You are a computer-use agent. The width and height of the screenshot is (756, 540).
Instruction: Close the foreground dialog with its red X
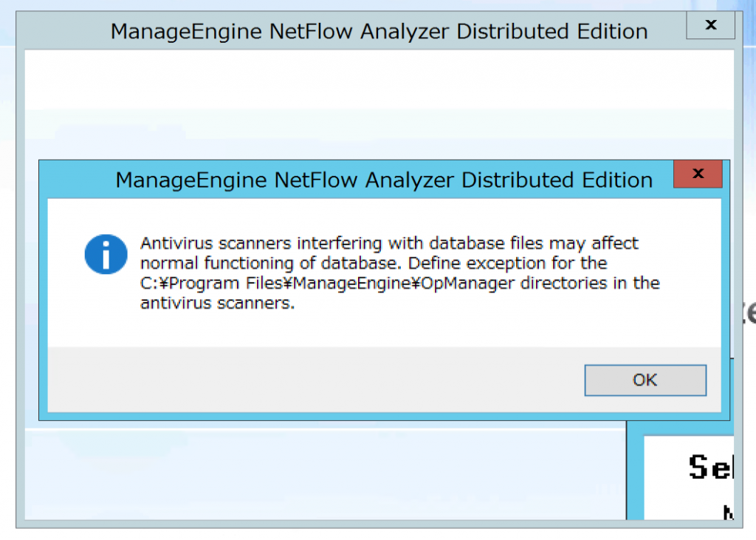click(698, 174)
